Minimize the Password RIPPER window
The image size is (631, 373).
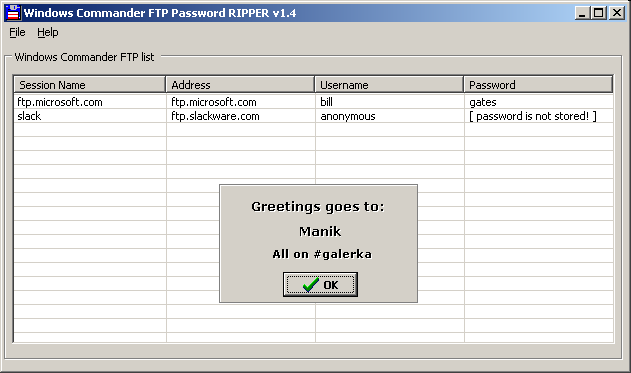582,13
